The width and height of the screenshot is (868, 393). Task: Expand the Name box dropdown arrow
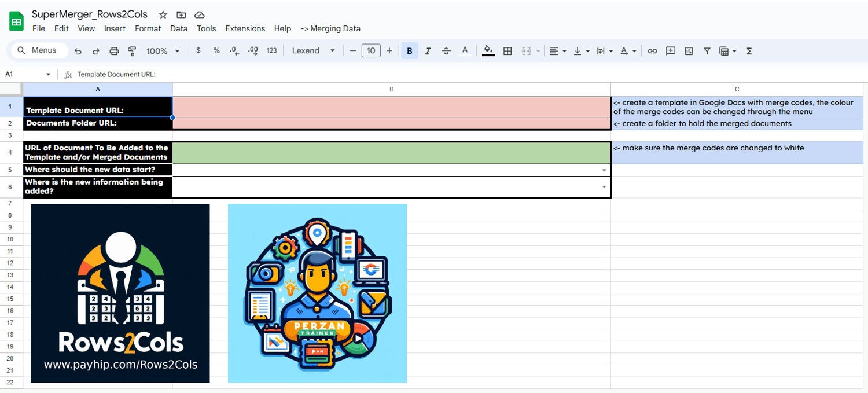pos(48,74)
